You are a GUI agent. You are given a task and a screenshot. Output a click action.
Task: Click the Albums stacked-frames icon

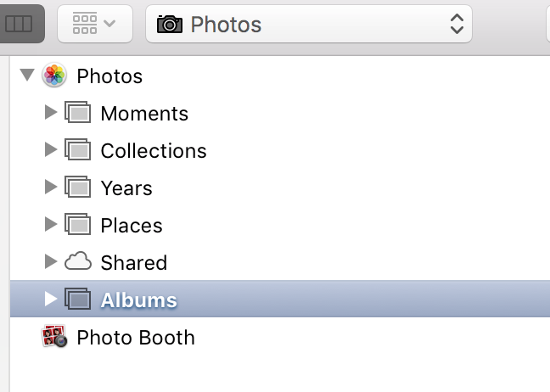click(78, 299)
